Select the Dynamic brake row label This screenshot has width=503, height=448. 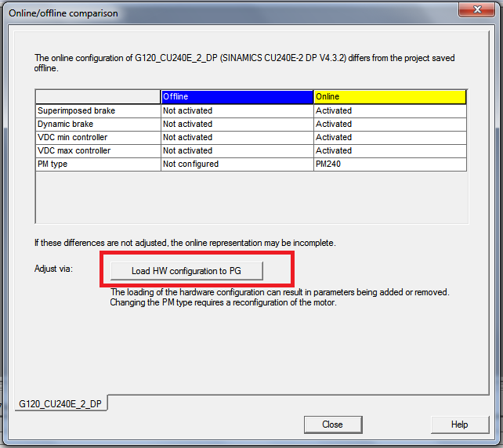pyautogui.click(x=98, y=124)
